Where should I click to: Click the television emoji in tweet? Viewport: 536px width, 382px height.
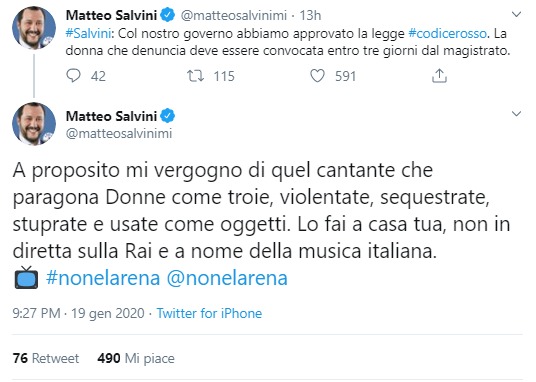click(x=26, y=278)
